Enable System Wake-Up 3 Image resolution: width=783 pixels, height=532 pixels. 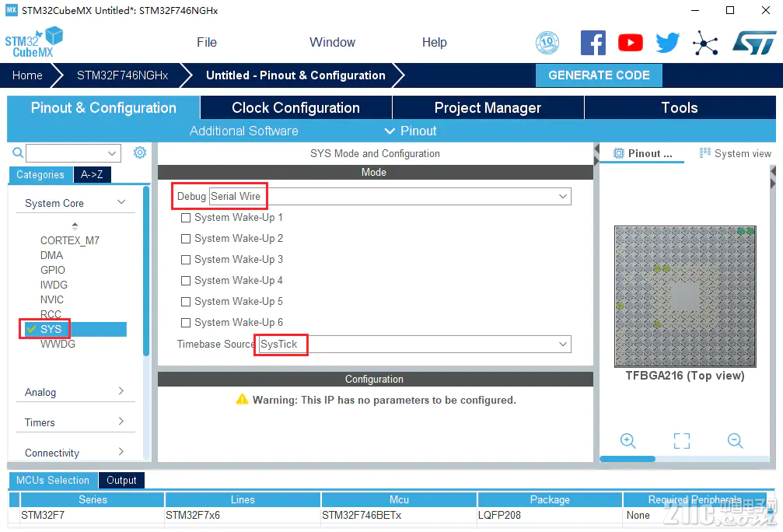(x=186, y=260)
